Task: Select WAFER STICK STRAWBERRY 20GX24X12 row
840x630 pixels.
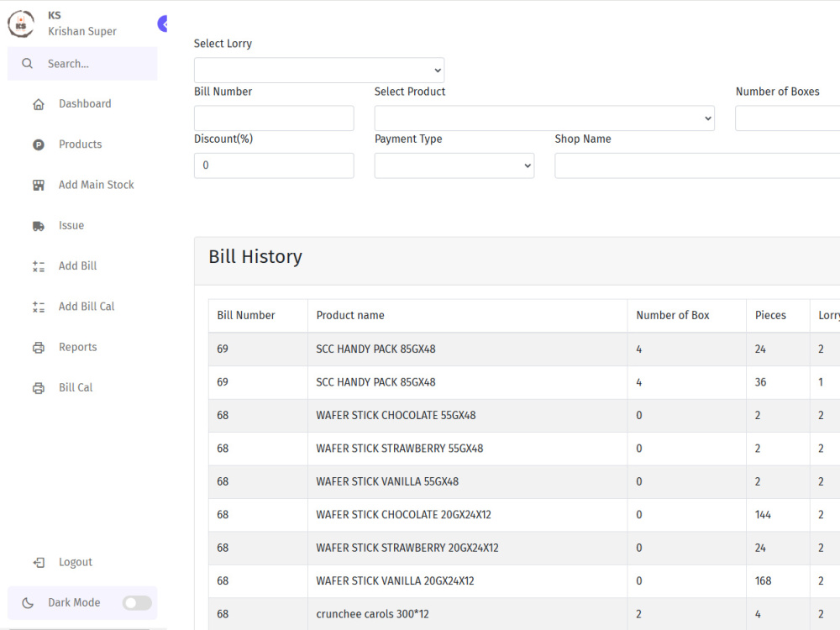Action: (524, 549)
